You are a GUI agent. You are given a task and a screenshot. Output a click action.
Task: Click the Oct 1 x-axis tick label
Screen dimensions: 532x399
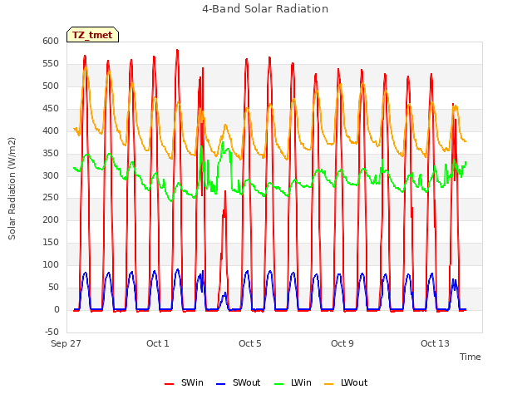[158, 343]
